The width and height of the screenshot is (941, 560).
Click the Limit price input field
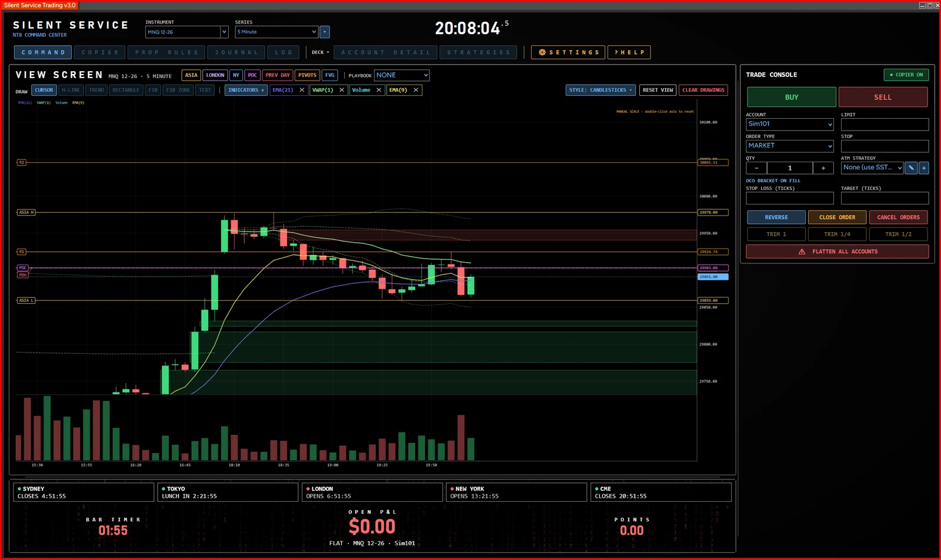[885, 124]
